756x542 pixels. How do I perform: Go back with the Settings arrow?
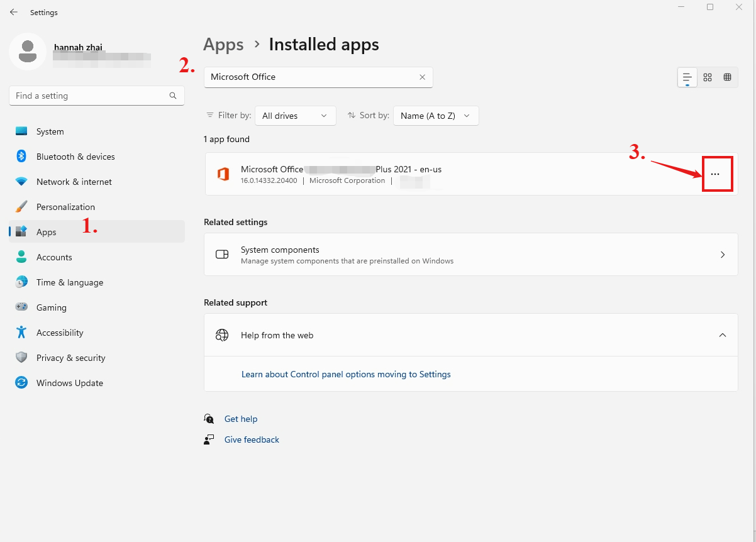(x=14, y=13)
